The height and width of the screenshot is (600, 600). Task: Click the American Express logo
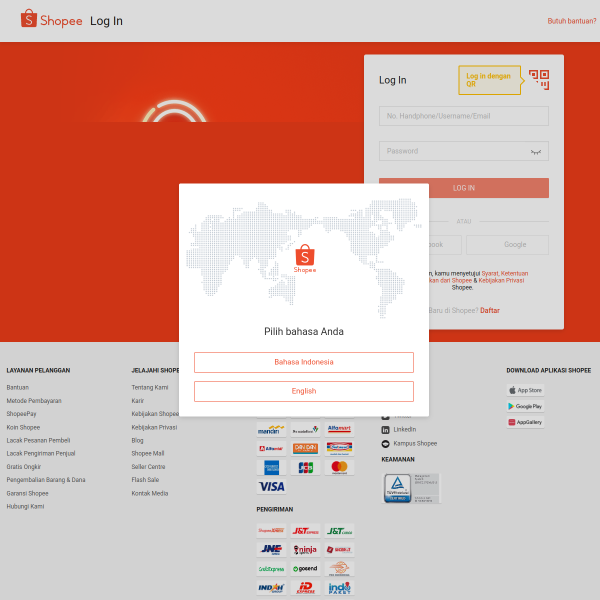coord(271,467)
